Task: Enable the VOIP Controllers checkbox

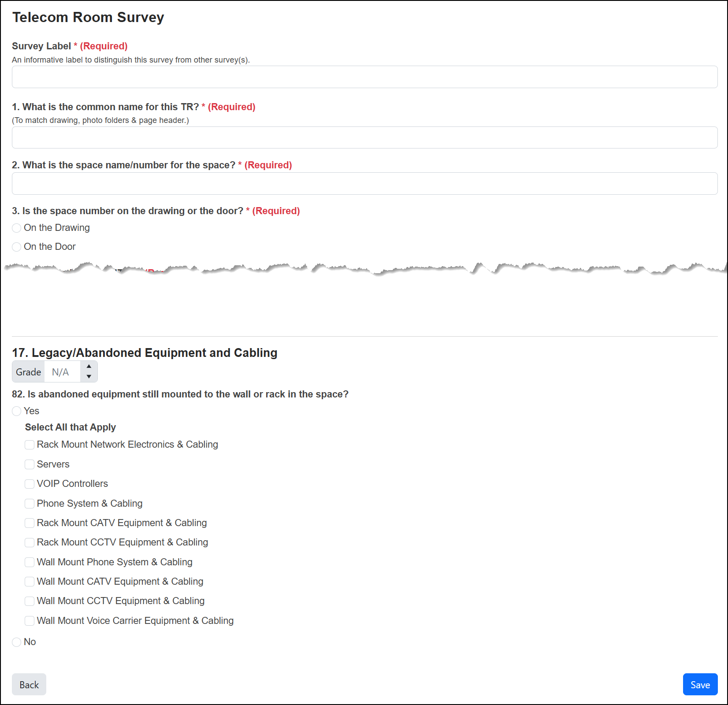Action: [x=30, y=484]
